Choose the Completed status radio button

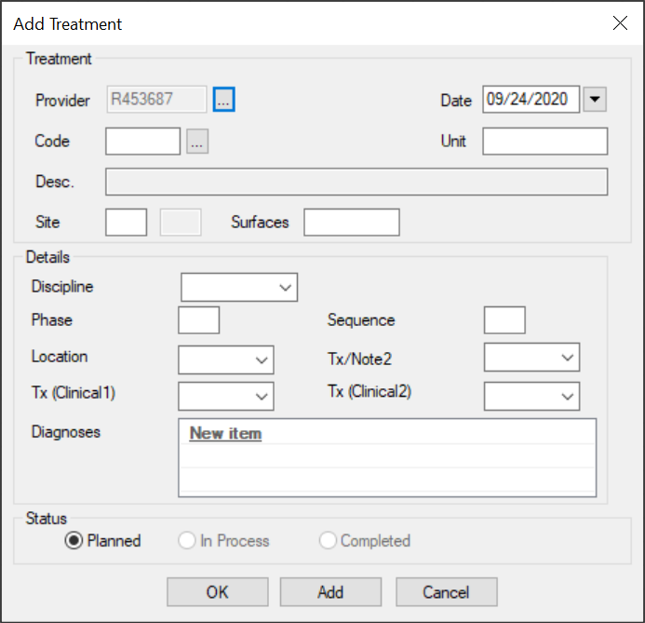pyautogui.click(x=327, y=541)
